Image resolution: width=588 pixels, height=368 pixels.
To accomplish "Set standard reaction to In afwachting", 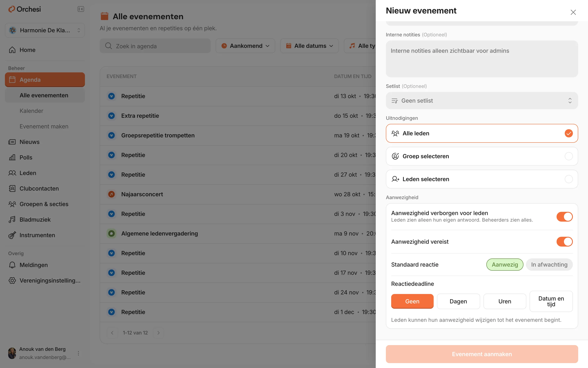I will pos(549,265).
